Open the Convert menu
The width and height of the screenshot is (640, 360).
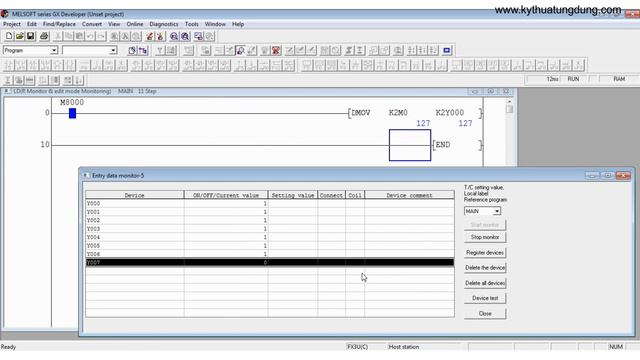click(x=92, y=24)
